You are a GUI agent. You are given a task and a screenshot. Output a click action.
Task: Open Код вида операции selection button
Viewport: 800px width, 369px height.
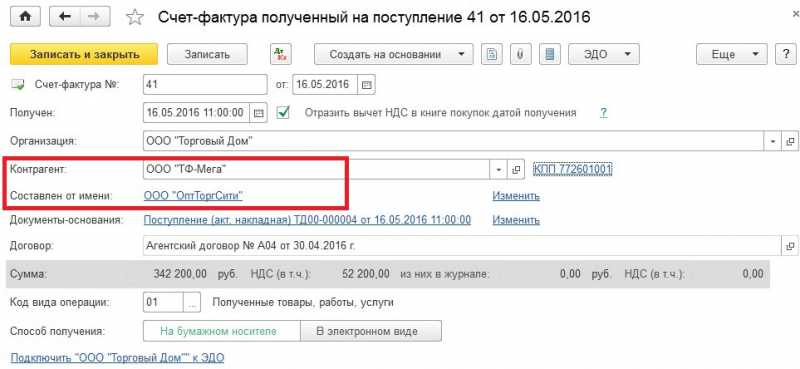pos(192,303)
